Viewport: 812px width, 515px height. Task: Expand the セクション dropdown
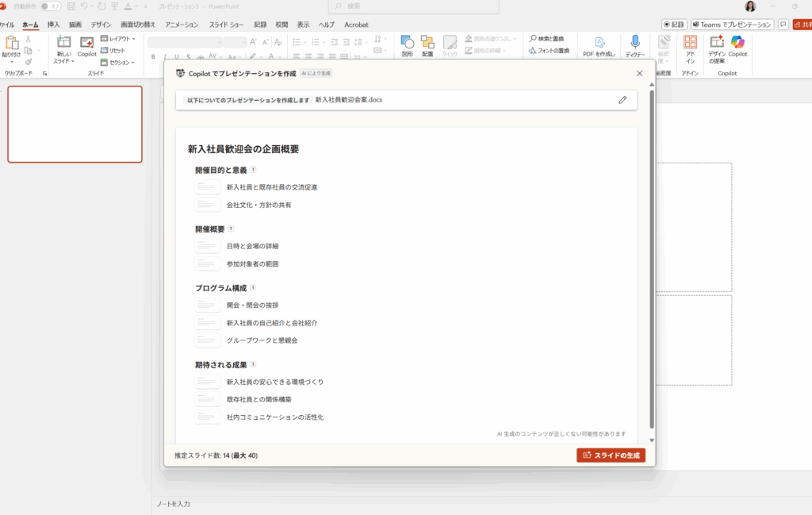tap(120, 62)
